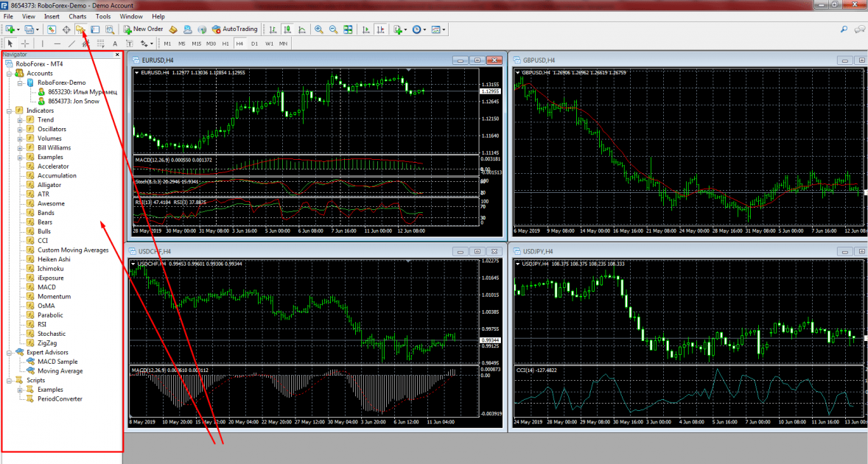
Task: Select the MACD indicator in Navigator
Action: click(46, 287)
